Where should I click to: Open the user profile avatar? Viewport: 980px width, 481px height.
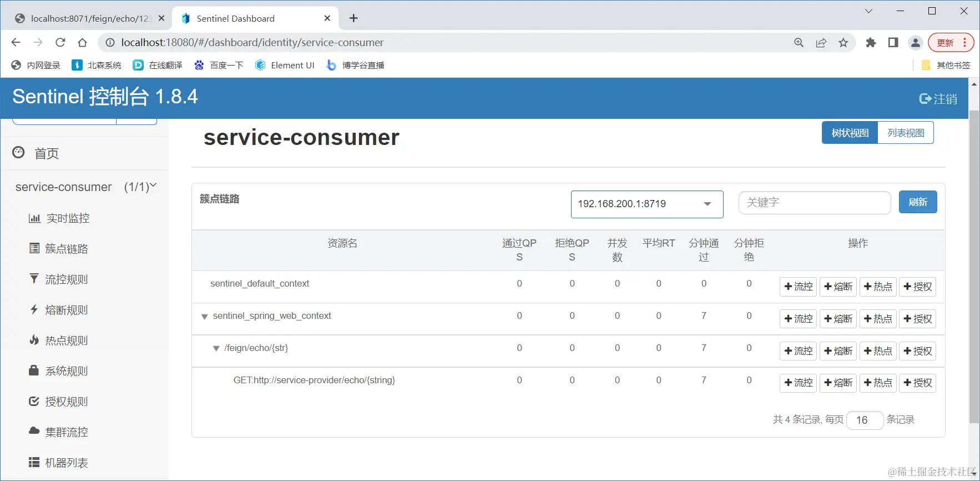coord(915,43)
